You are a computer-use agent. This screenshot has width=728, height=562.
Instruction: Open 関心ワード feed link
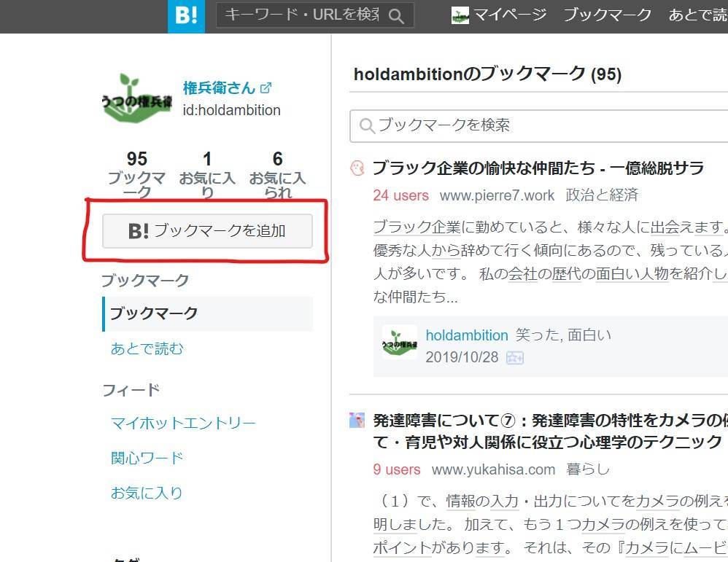click(147, 458)
